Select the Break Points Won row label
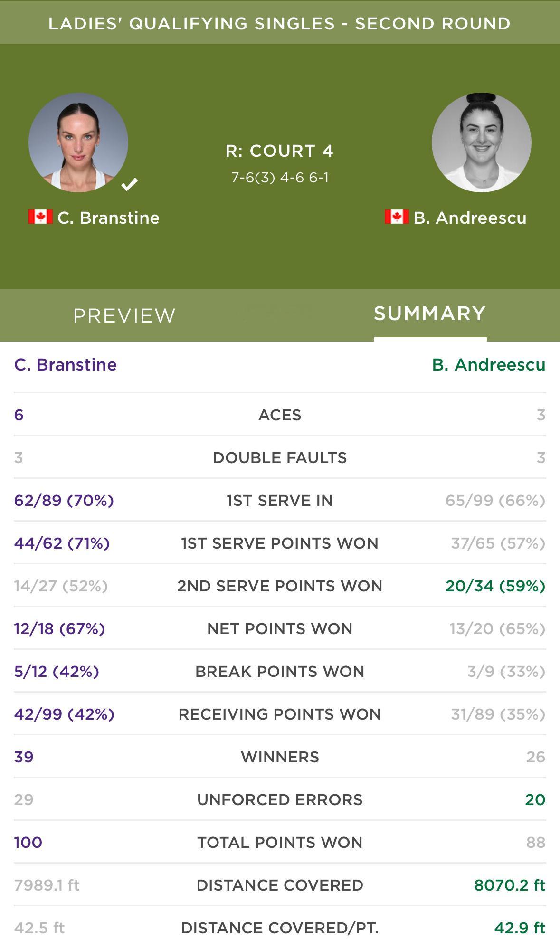Screen dimensions: 560x950 (280, 672)
